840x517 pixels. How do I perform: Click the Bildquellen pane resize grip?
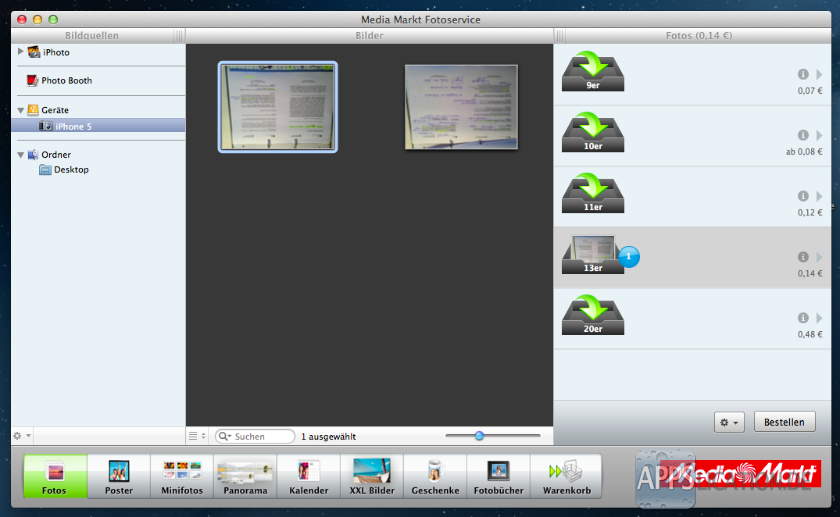pos(179,36)
